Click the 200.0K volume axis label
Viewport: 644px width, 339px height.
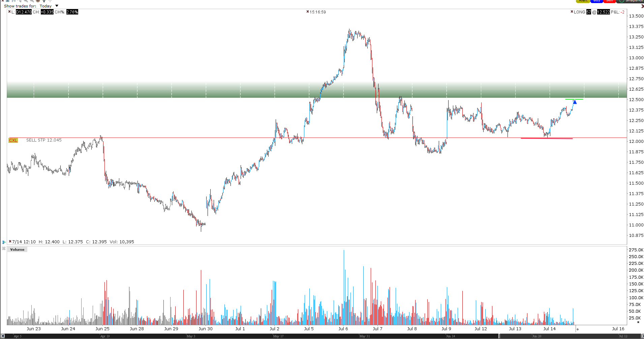tap(636, 270)
